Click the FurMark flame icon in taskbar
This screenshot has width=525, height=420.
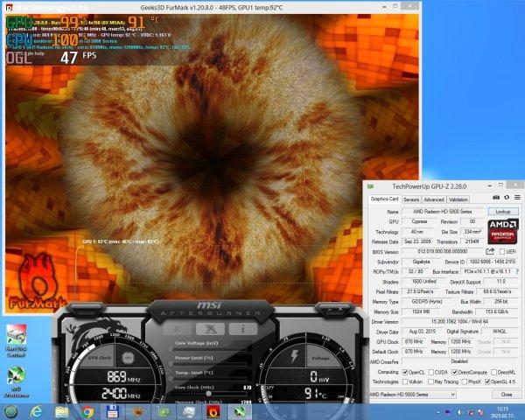tap(213, 412)
